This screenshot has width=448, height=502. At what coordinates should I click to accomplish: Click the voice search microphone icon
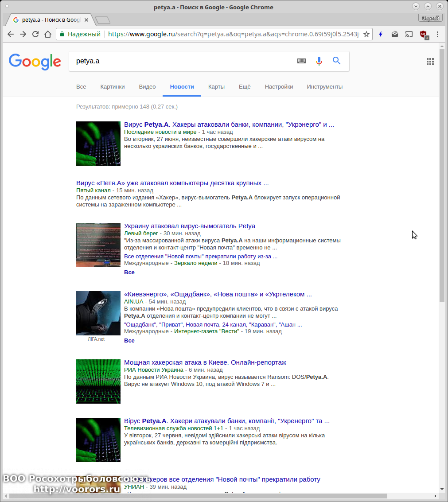click(319, 61)
